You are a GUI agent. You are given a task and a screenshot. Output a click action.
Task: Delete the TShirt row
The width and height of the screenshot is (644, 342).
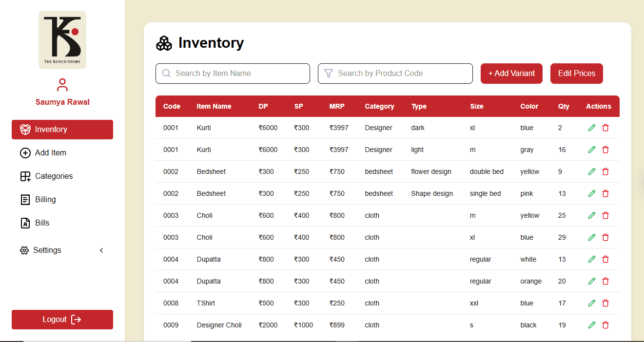605,303
